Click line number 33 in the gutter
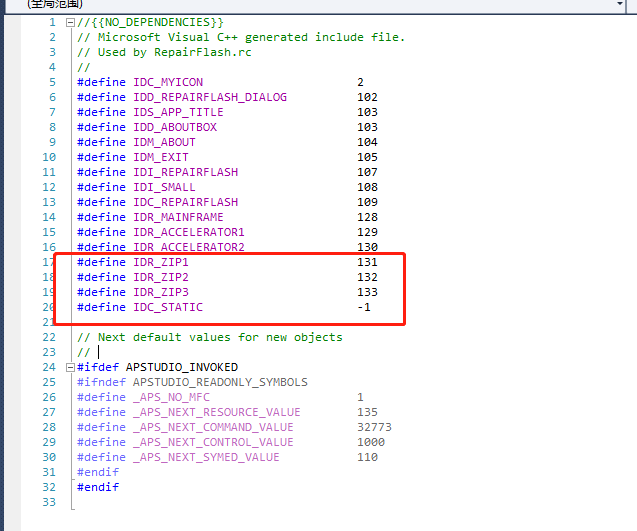Viewport: 637px width, 531px height. pyautogui.click(x=49, y=503)
